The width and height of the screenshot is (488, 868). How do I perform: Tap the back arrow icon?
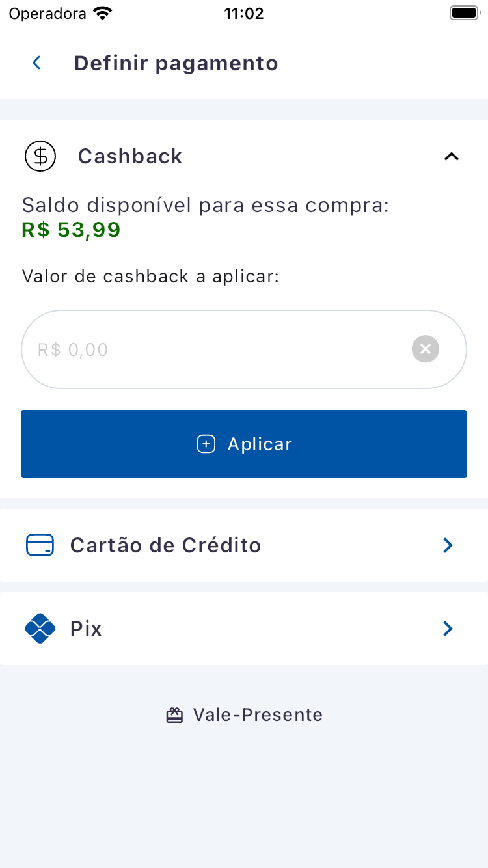click(37, 63)
